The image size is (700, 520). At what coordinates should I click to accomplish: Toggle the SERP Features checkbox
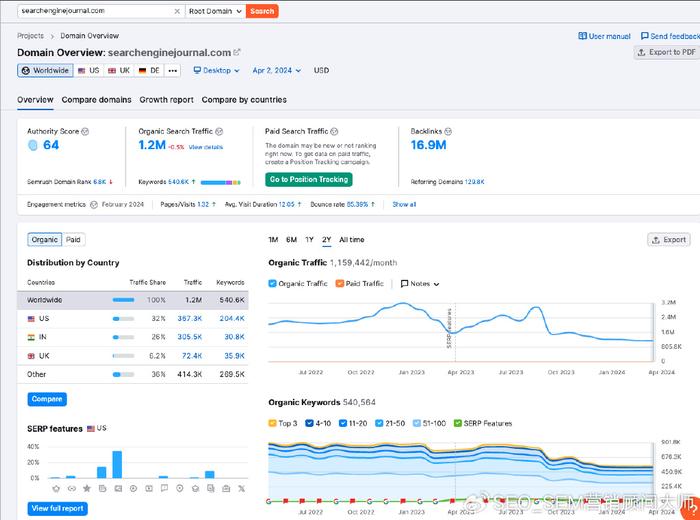point(457,423)
